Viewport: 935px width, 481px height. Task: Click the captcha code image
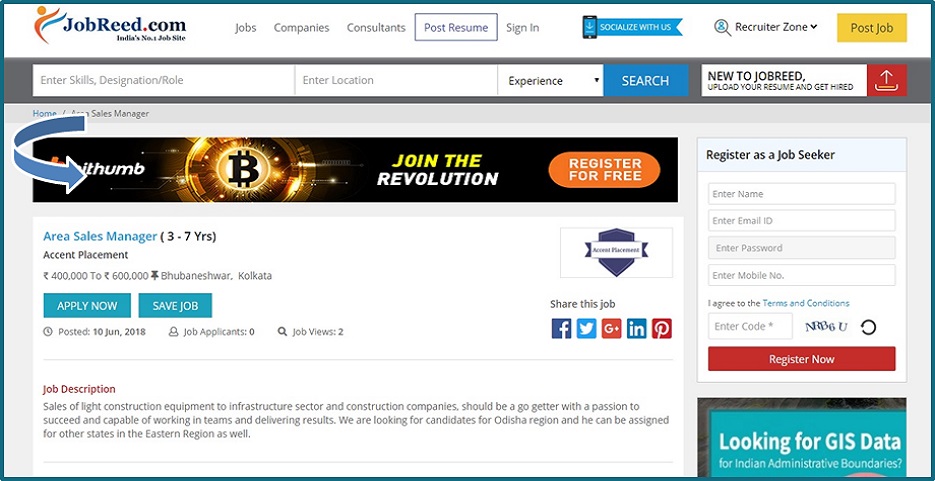point(826,327)
